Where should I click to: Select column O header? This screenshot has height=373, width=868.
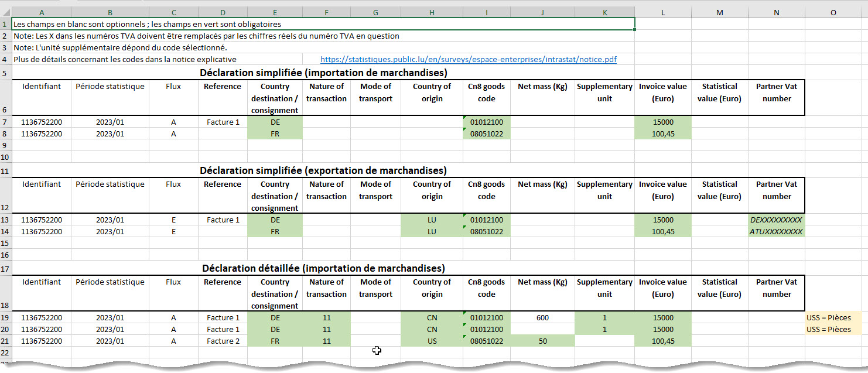pos(833,12)
